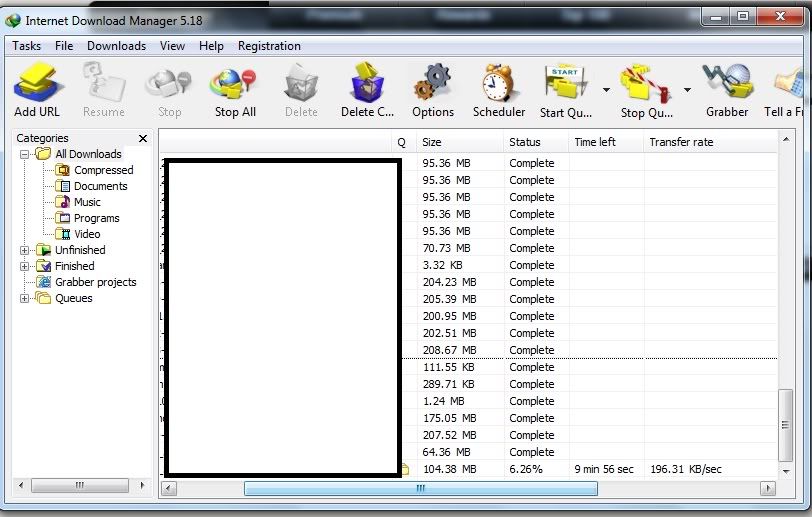The image size is (812, 517).
Task: Select the row with size 204.23 MB
Action: [x=469, y=282]
